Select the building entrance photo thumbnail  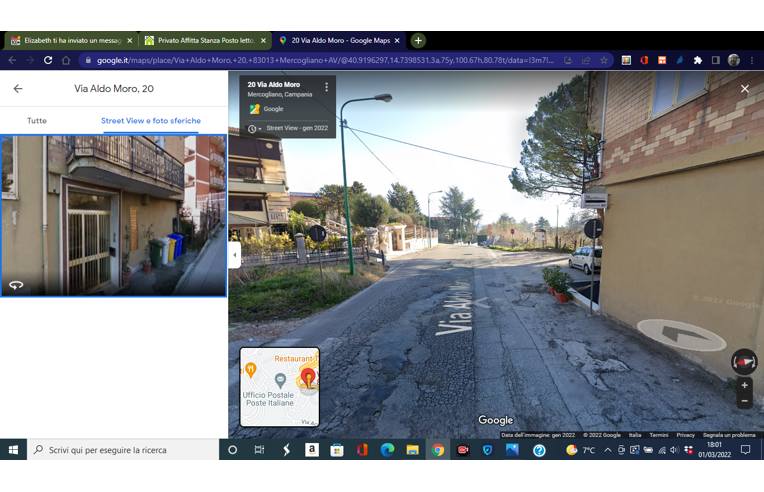[113, 216]
